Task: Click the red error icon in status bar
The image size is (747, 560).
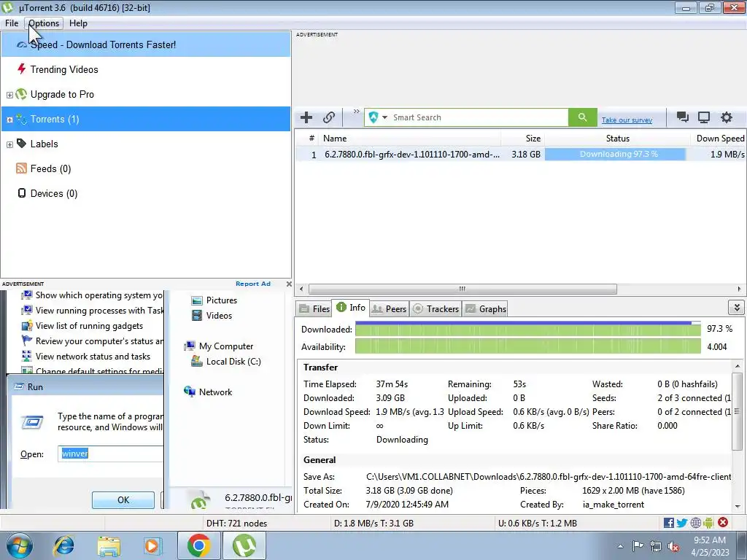Action: click(723, 522)
